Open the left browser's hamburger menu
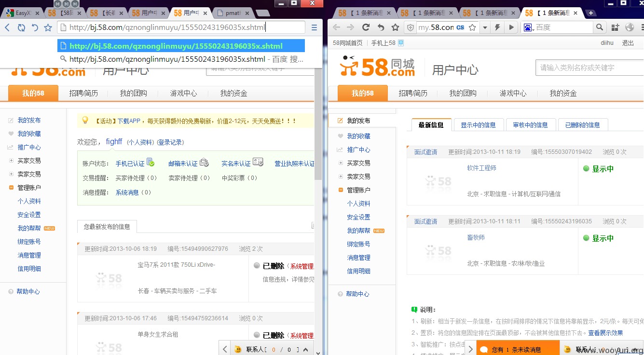The height and width of the screenshot is (355, 644). 314,27
